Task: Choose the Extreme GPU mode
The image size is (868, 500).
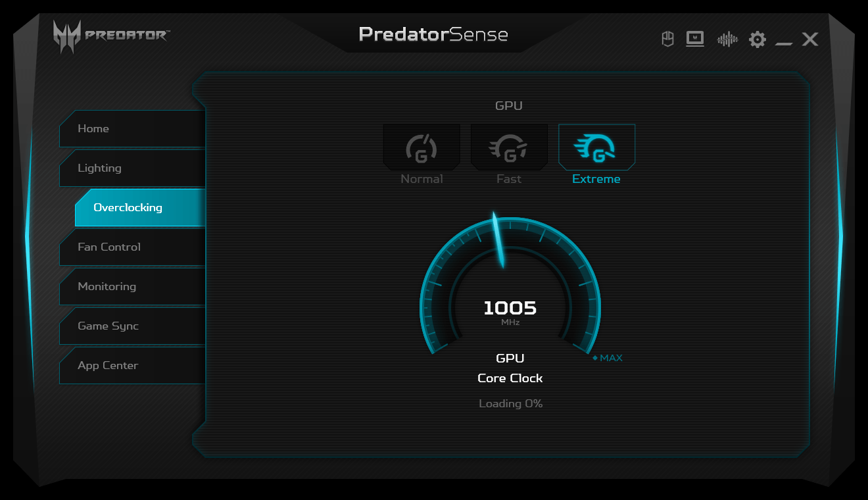Action: [596, 155]
